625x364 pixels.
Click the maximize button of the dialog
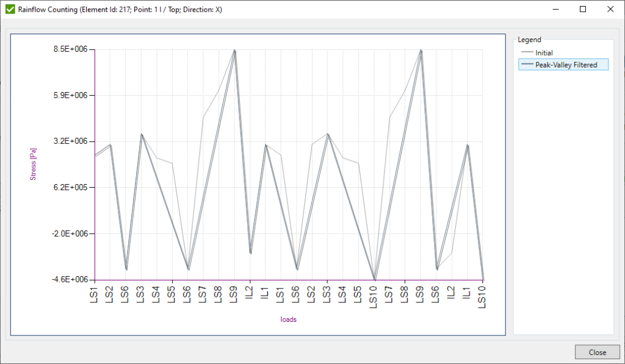583,9
